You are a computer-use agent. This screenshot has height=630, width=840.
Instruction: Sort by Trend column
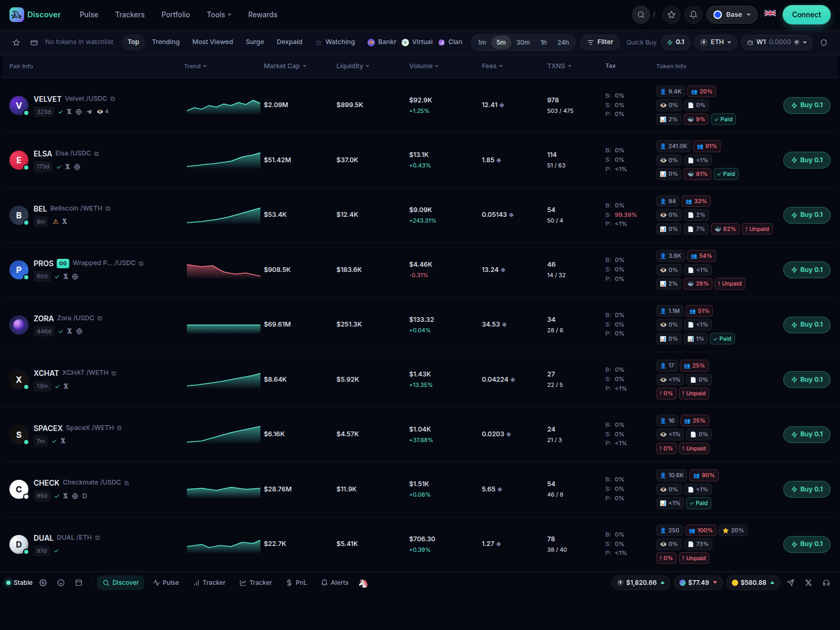click(195, 66)
